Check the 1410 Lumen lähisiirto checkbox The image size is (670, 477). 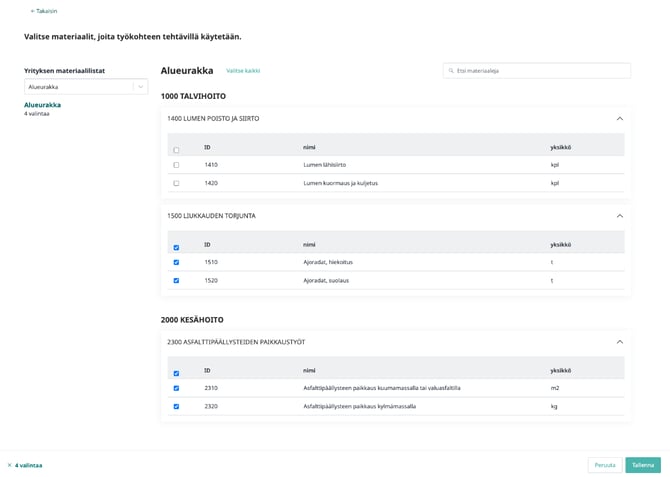tap(176, 165)
